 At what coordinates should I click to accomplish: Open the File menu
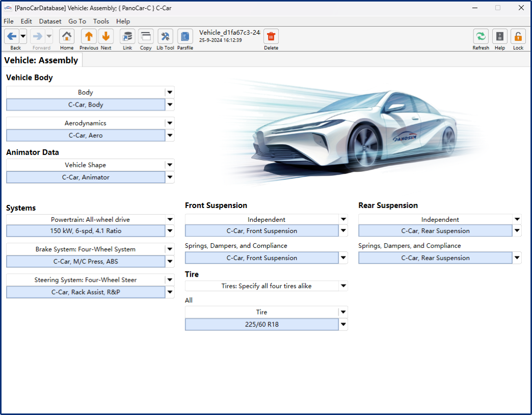[9, 21]
